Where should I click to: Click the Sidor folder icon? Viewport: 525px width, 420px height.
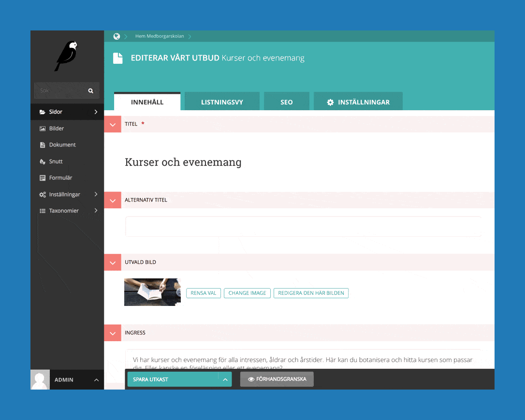tap(43, 112)
